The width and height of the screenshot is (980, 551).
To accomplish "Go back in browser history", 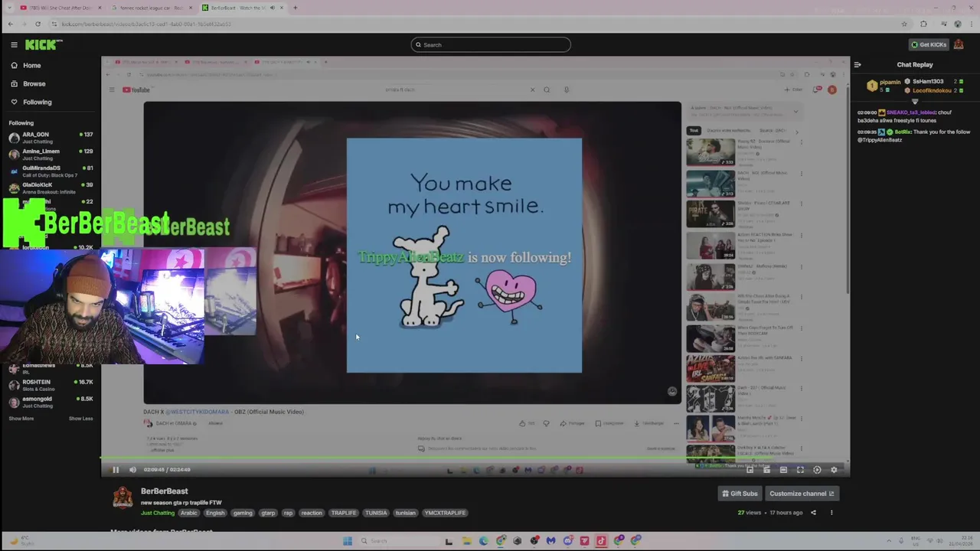I will pos(10,24).
